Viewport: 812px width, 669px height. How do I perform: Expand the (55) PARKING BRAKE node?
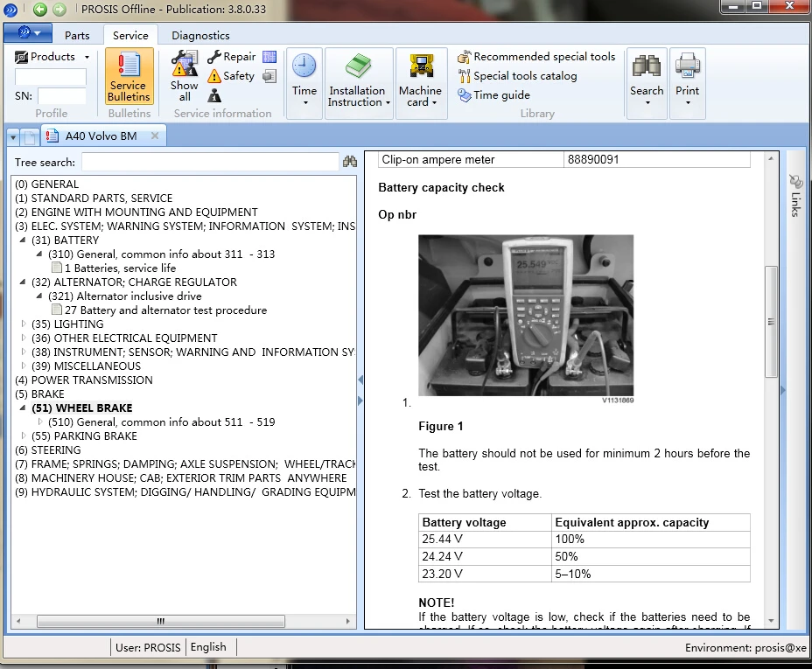[x=24, y=436]
